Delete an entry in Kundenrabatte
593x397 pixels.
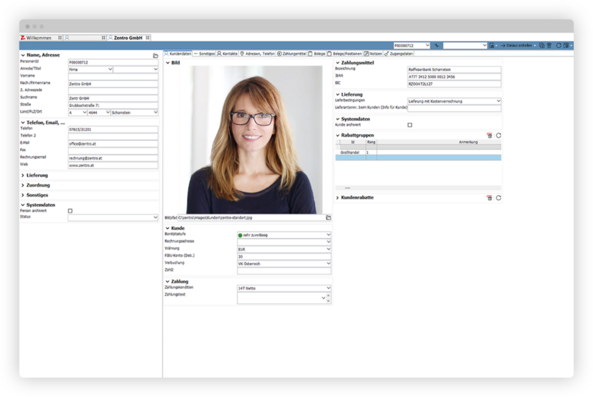coord(490,198)
